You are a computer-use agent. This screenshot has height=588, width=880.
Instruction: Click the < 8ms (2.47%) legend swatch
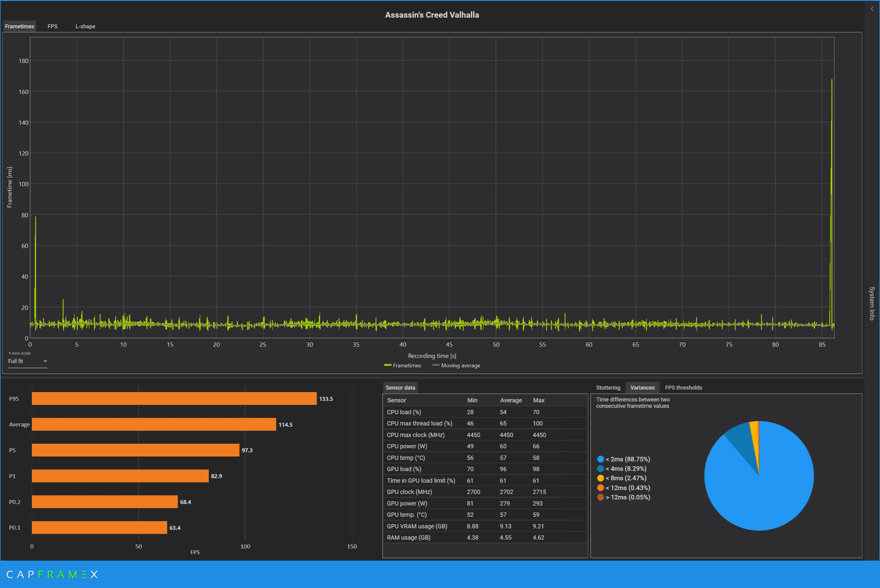click(600, 478)
